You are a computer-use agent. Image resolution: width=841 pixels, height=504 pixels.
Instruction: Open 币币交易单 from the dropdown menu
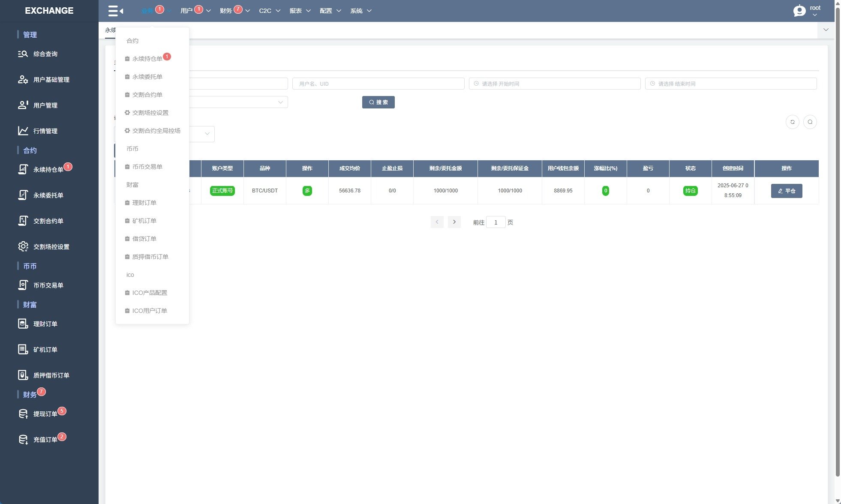coord(147,167)
